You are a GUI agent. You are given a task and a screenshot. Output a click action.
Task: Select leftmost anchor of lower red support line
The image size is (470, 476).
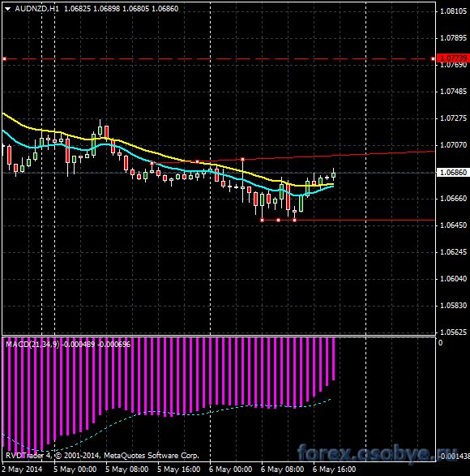pos(263,220)
